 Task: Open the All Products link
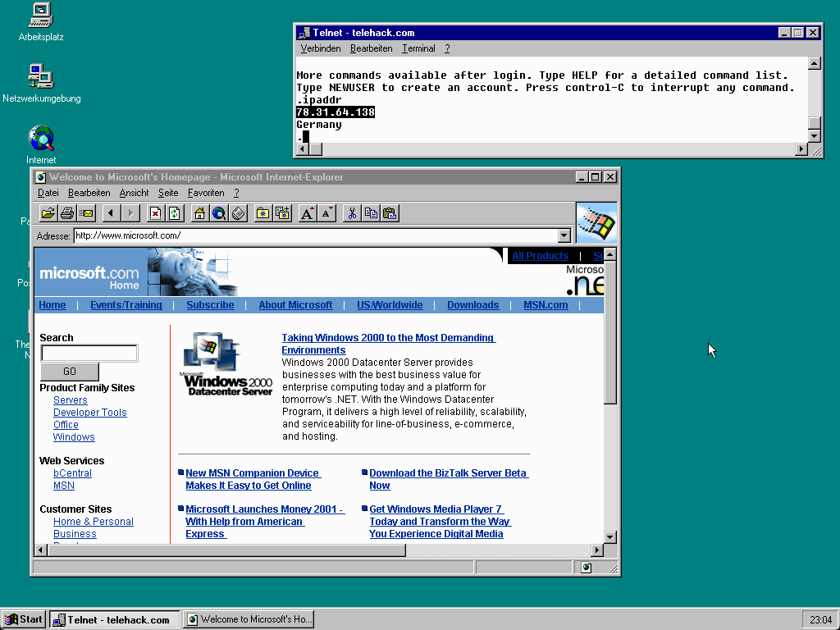(x=540, y=256)
